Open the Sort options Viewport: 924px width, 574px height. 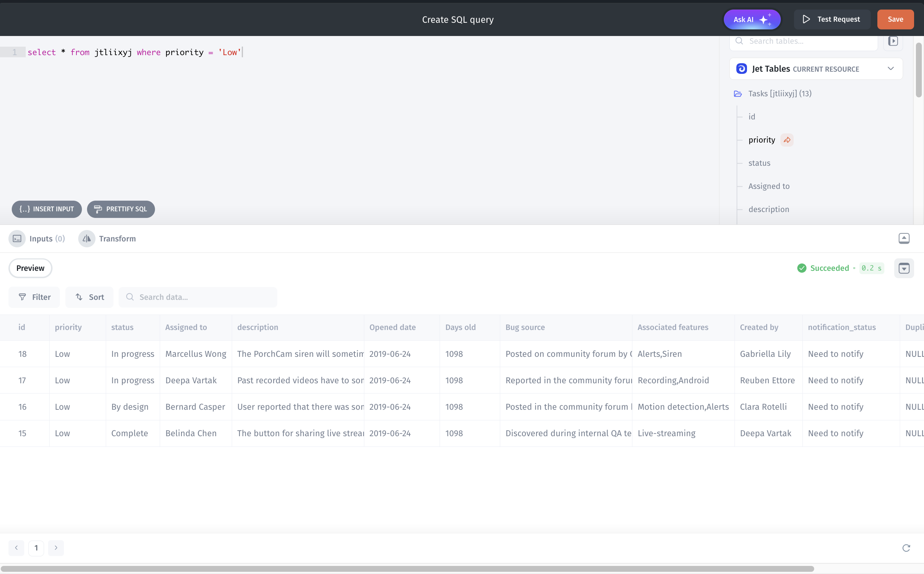click(89, 297)
